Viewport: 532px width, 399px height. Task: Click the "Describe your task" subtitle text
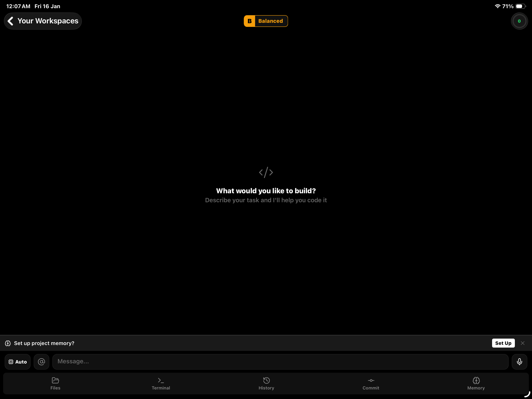pos(266,200)
